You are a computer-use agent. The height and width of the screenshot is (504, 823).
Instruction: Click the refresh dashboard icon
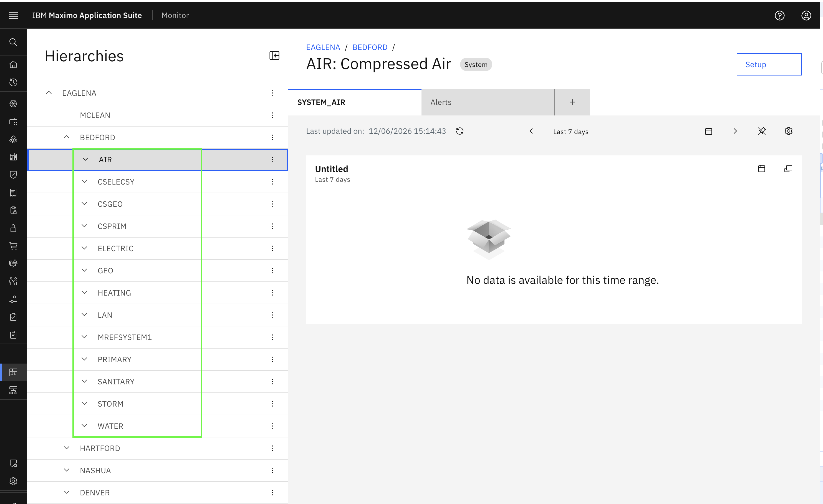click(460, 131)
